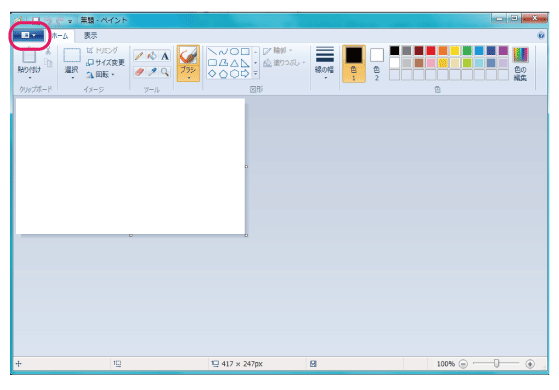Zoom out with the minus button
Screen dimensions: 559x390
click(463, 364)
